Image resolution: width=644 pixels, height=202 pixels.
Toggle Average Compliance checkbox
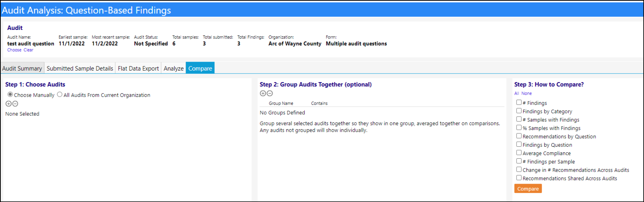[519, 153]
